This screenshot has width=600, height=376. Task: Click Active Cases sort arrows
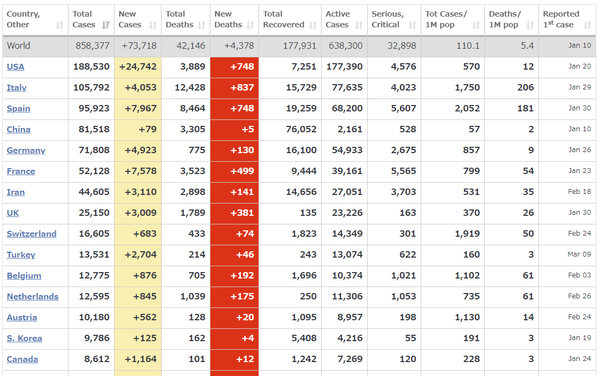359,25
